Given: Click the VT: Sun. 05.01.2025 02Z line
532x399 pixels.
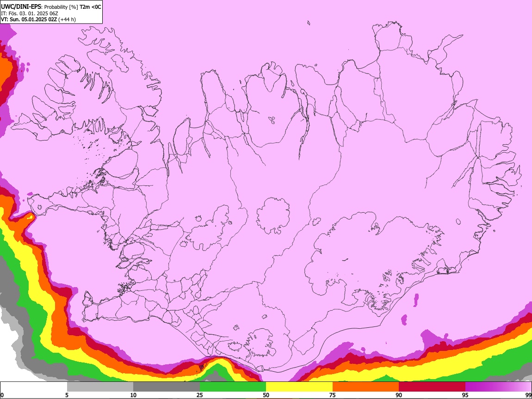Looking at the screenshot, I should (38, 19).
